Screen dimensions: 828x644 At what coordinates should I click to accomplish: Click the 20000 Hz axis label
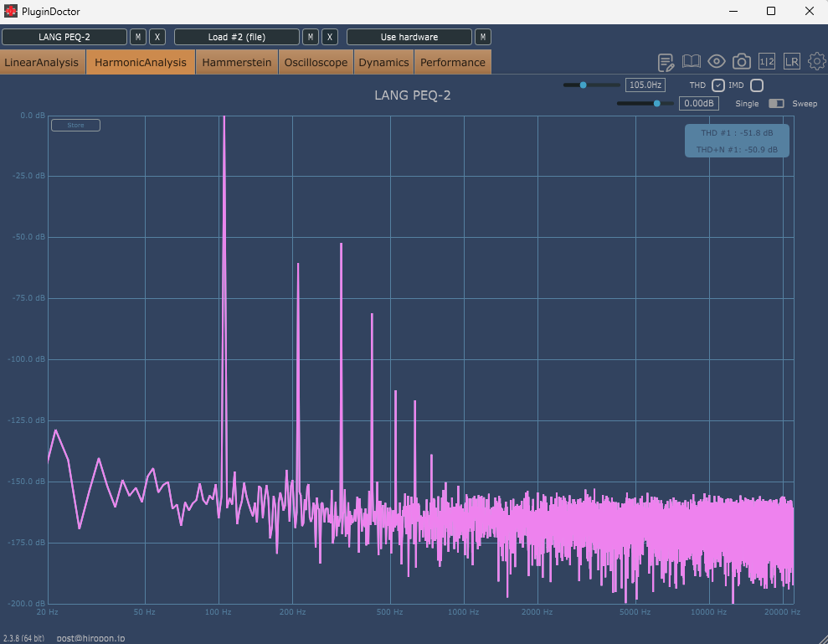point(782,612)
